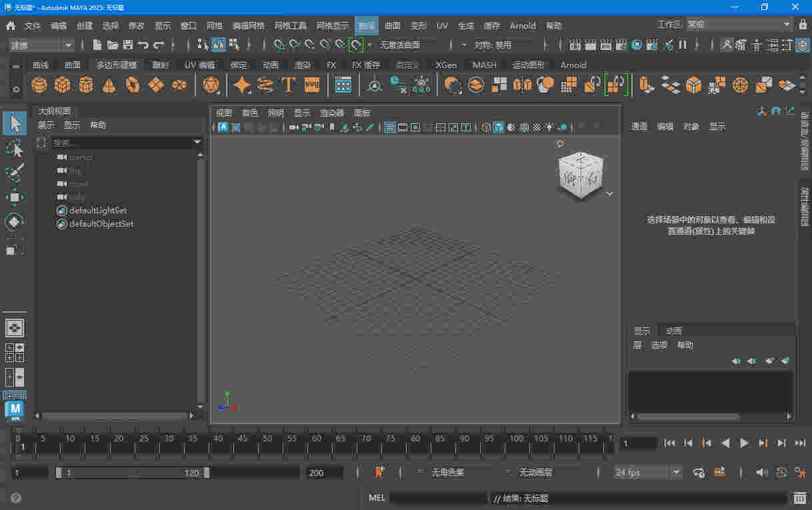Create a polygon cube from the shelf
Viewport: 812px width, 510px height.
(x=63, y=85)
